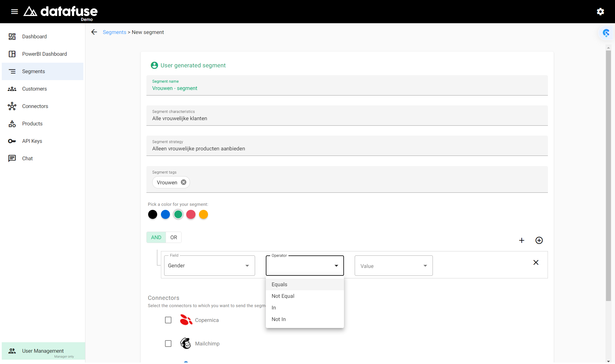Open Segments in the sidebar
The height and width of the screenshot is (364, 615).
pyautogui.click(x=43, y=71)
